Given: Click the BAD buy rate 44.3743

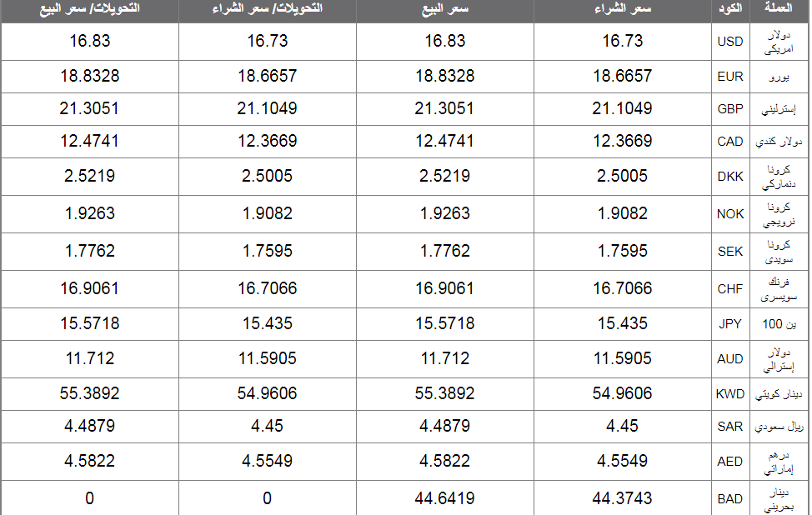Looking at the screenshot, I should pos(622,498).
